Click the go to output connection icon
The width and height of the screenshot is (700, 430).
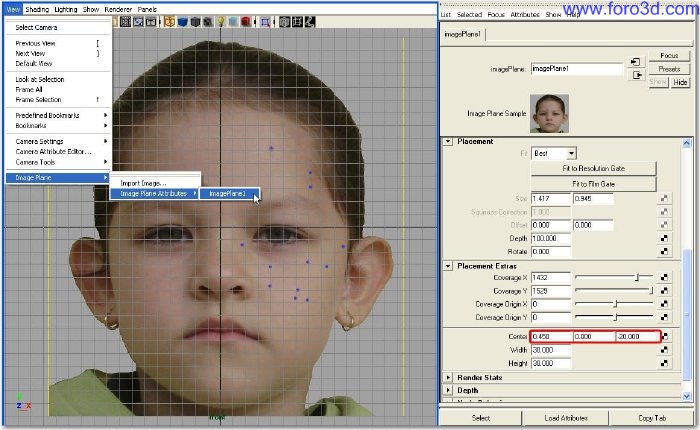(x=636, y=75)
